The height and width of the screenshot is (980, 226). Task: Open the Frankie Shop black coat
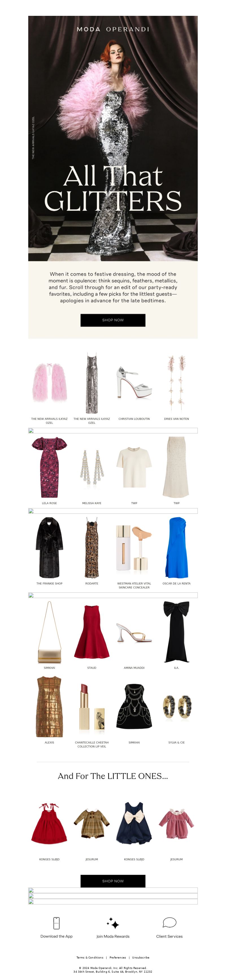49,547
